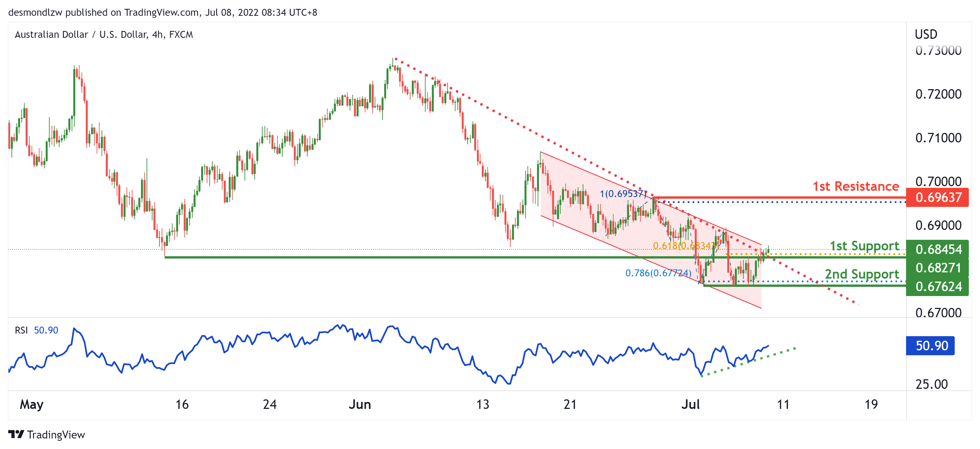Click the 0.786(0.67724) Fibonacci label

658,273
